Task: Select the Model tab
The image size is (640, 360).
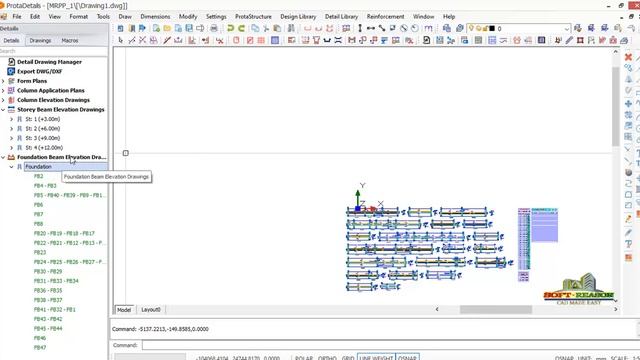Action: pyautogui.click(x=124, y=310)
